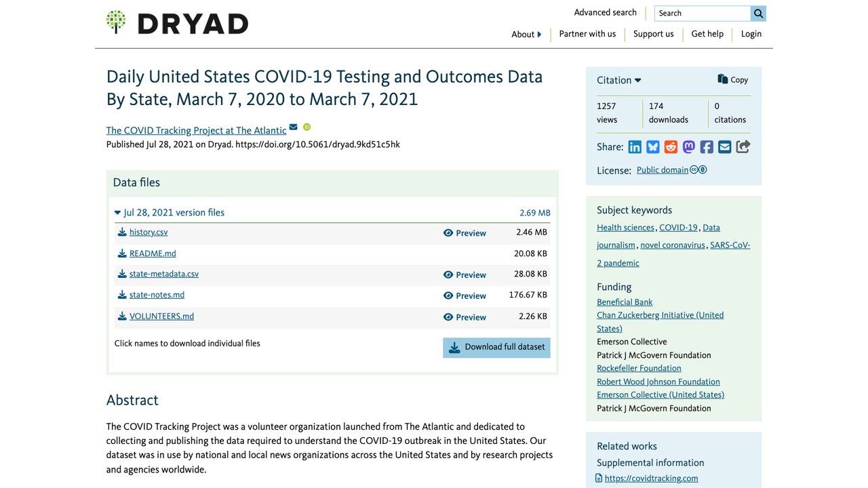Viewport: 868px width, 488px height.
Task: Expand the About menu
Action: [526, 35]
